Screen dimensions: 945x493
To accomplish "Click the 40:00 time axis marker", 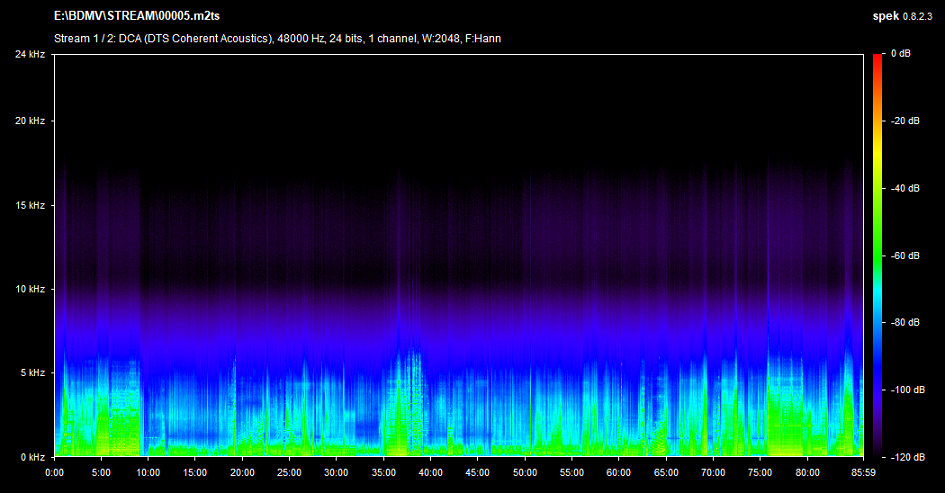I will coord(431,472).
